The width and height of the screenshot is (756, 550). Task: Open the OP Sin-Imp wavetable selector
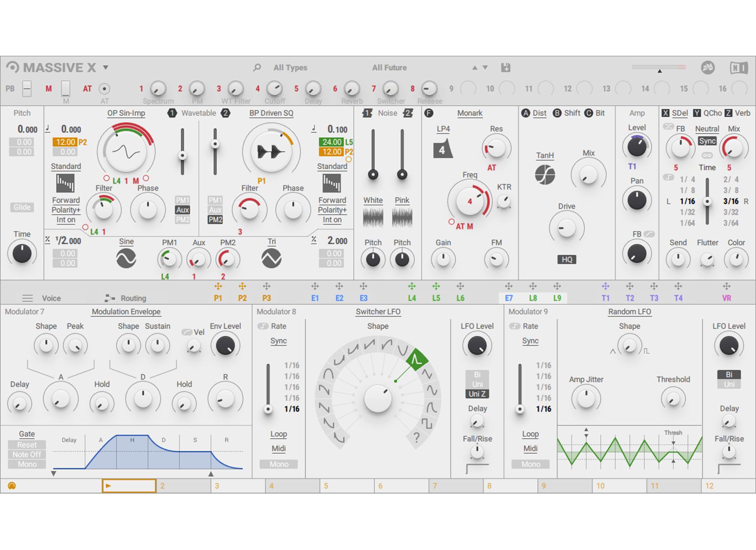(x=126, y=113)
